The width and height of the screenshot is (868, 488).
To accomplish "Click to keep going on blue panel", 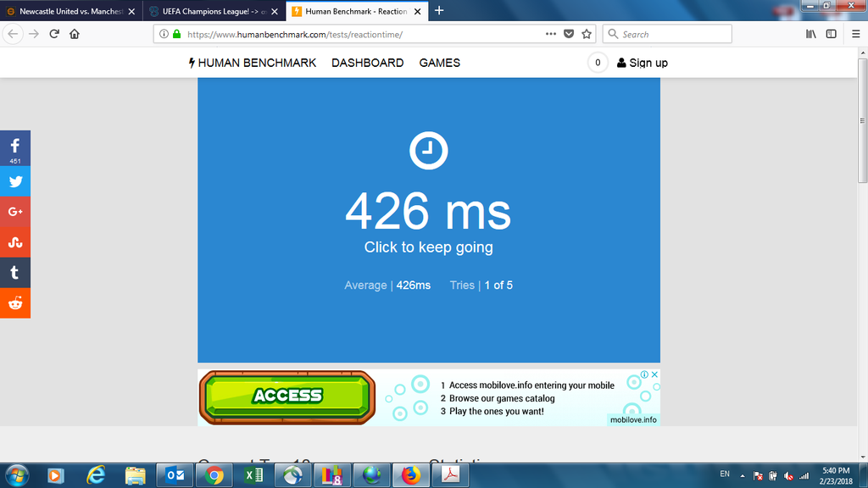I will (428, 247).
